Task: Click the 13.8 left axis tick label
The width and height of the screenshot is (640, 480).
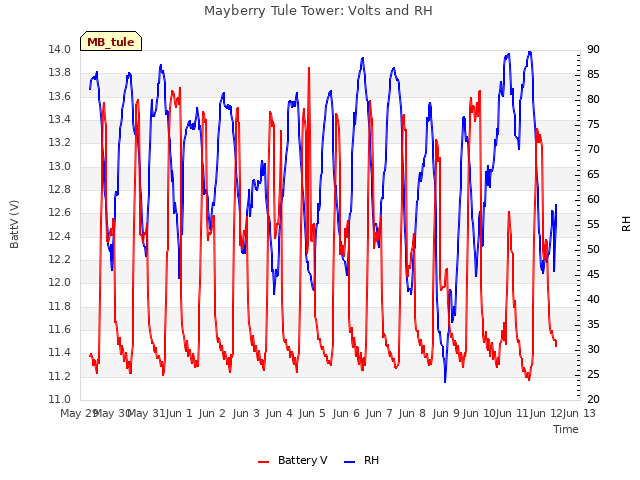Action: point(59,73)
